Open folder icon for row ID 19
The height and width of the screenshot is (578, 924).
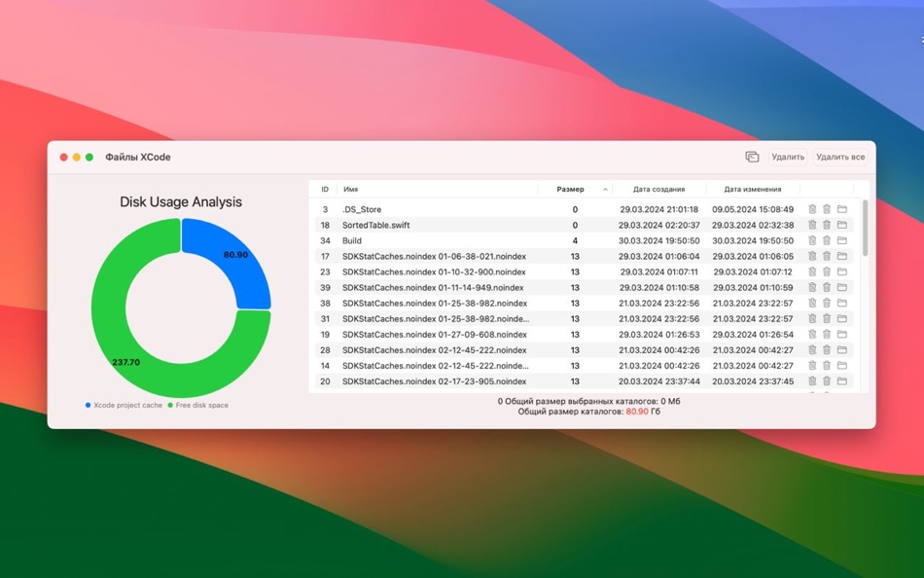click(842, 335)
